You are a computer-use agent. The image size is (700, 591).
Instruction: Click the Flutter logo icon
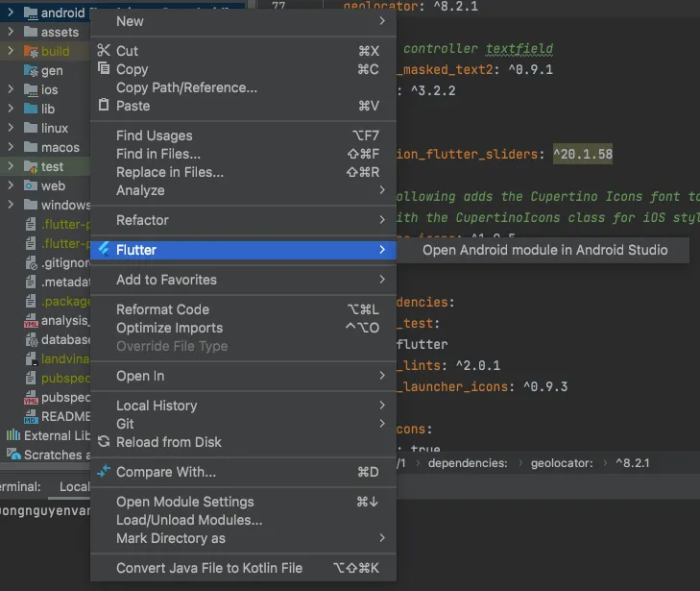[x=104, y=250]
